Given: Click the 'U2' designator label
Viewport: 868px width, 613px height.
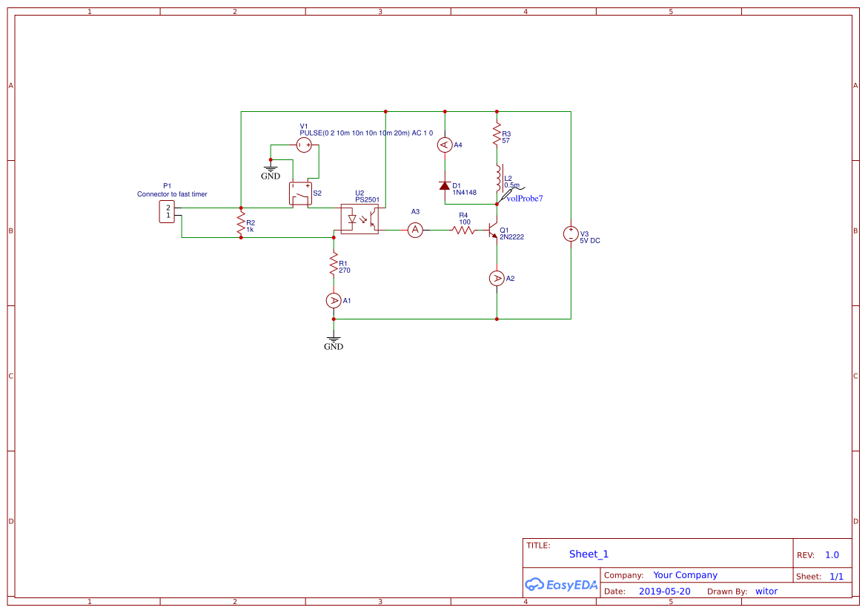Looking at the screenshot, I should (360, 193).
